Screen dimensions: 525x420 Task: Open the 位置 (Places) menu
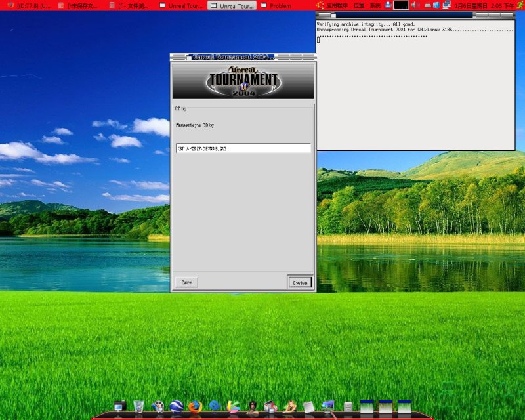point(359,5)
